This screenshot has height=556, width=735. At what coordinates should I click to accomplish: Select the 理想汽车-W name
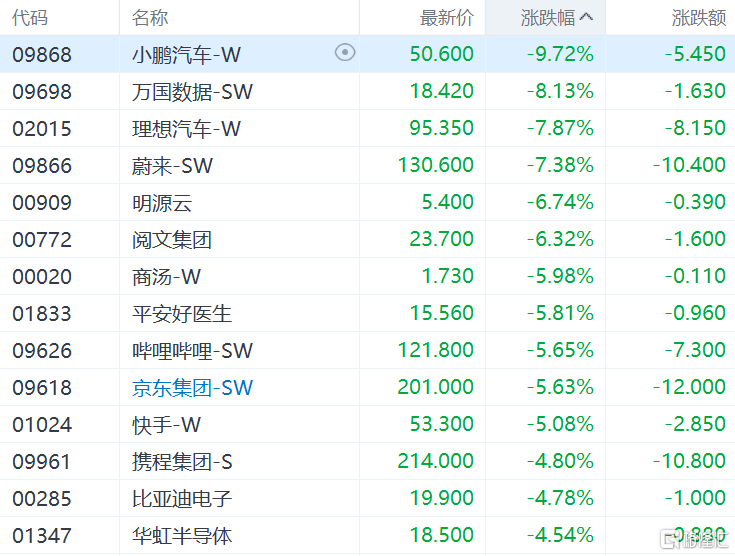coord(186,129)
